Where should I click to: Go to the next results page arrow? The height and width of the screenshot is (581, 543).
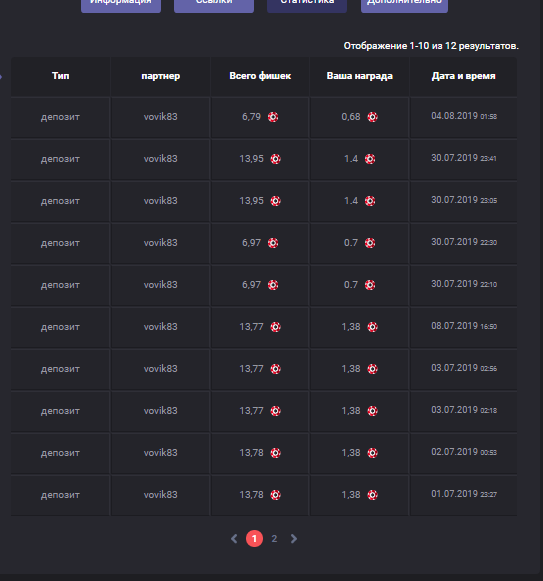click(294, 539)
